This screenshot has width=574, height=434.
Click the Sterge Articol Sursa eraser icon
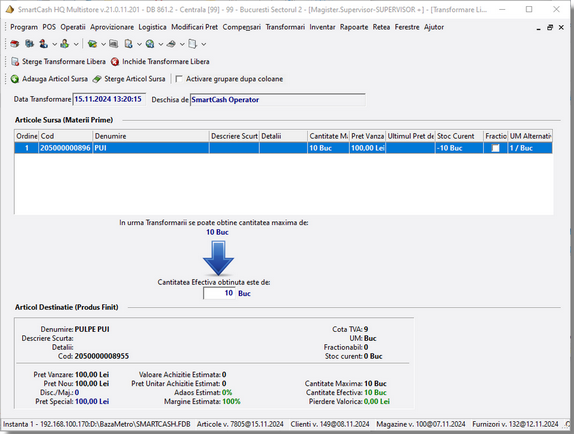point(97,79)
